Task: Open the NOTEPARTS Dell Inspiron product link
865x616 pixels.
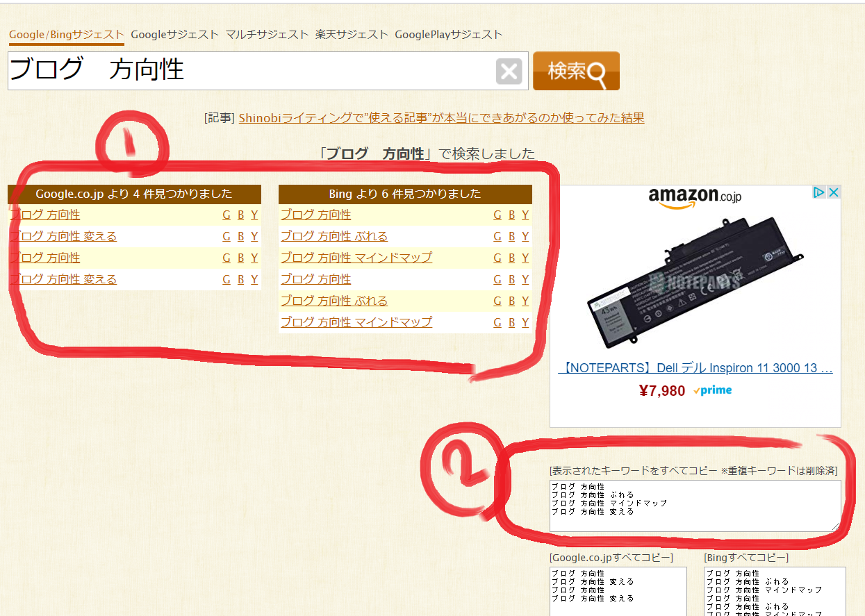Action: coord(695,368)
